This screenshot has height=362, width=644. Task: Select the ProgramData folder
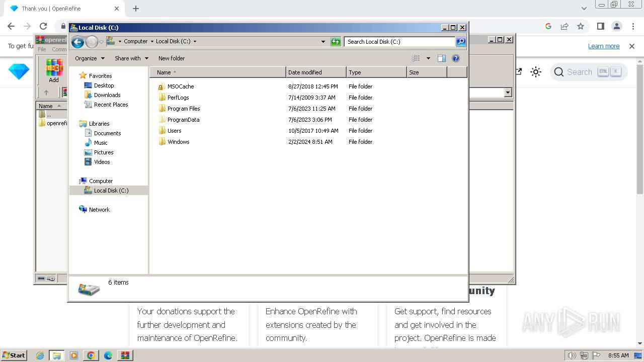pyautogui.click(x=183, y=120)
